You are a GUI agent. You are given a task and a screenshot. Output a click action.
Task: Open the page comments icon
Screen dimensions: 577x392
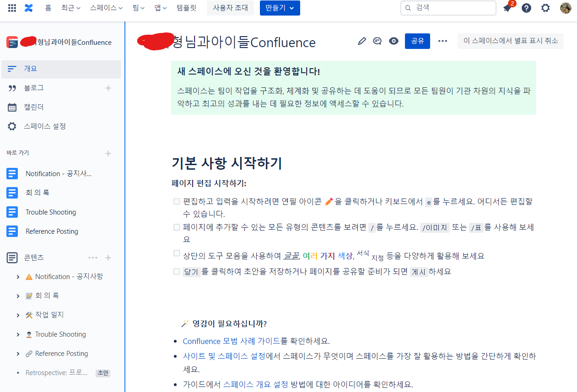(x=377, y=41)
